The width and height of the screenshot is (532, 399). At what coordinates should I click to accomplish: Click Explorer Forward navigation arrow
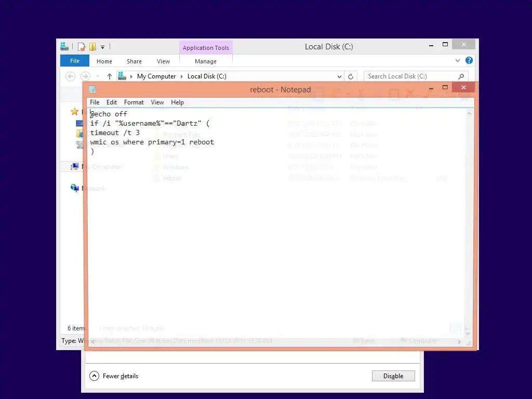click(85, 76)
